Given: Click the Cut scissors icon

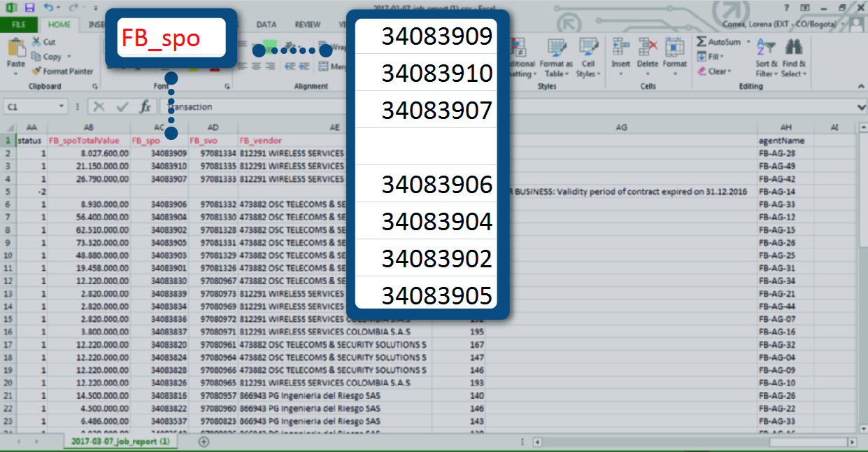Looking at the screenshot, I should (x=38, y=42).
